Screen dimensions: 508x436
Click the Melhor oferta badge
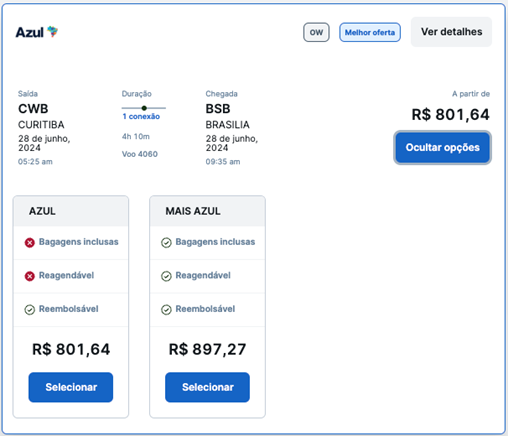coord(370,32)
